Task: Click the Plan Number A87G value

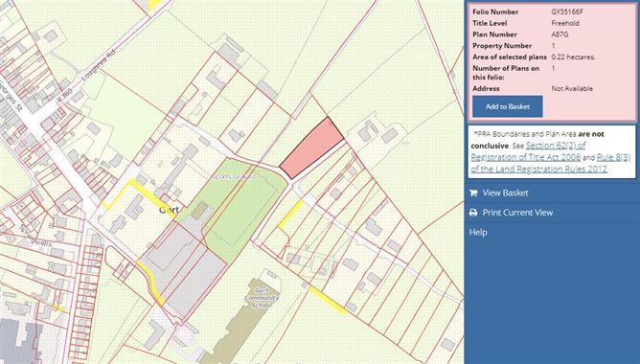Action: 560,34
